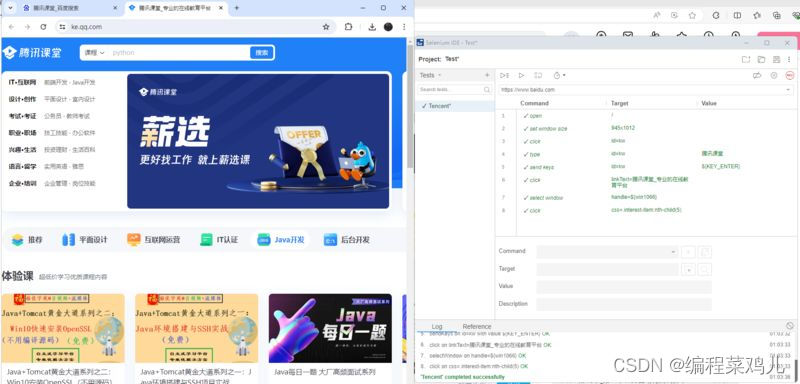
Task: Create new project icon in Selenium IDE
Action: pos(746,59)
